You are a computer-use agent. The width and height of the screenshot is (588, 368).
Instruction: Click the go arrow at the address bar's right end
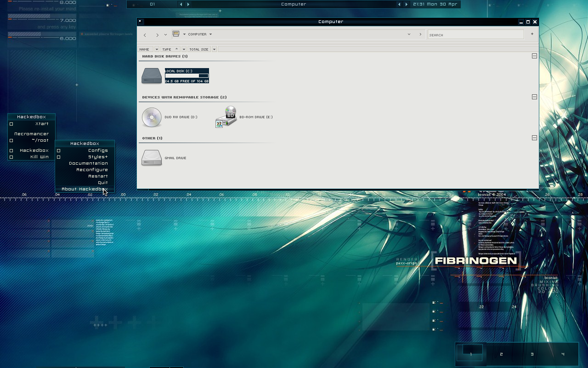[420, 34]
